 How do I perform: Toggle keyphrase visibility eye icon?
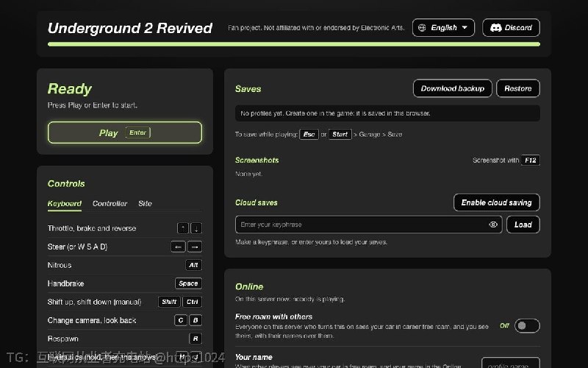point(493,224)
